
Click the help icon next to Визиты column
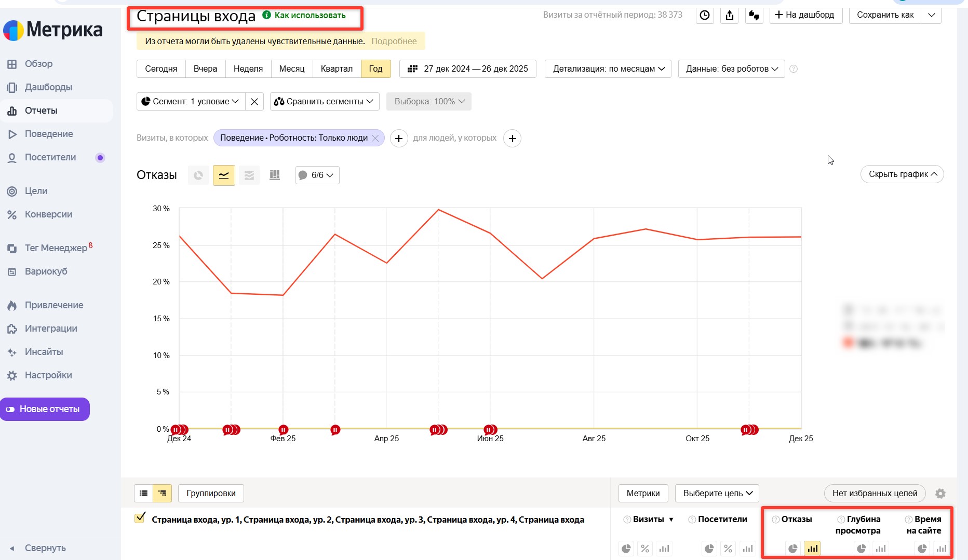627,520
